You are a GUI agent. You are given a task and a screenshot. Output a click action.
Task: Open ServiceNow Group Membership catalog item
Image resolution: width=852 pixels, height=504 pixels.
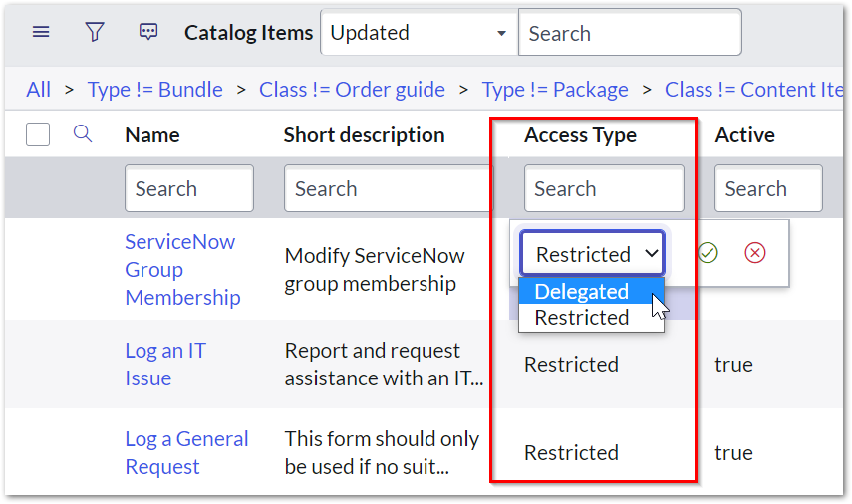tap(180, 269)
